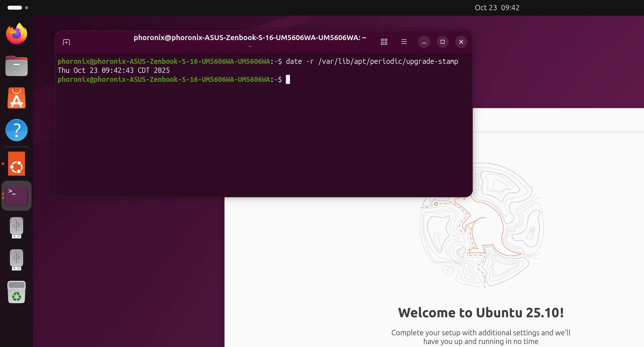Open the App Center dock icon
The width and height of the screenshot is (644, 347).
(x=16, y=98)
